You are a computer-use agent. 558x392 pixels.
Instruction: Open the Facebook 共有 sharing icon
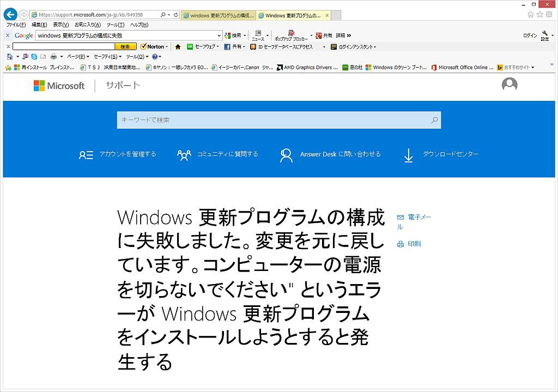pyautogui.click(x=228, y=46)
